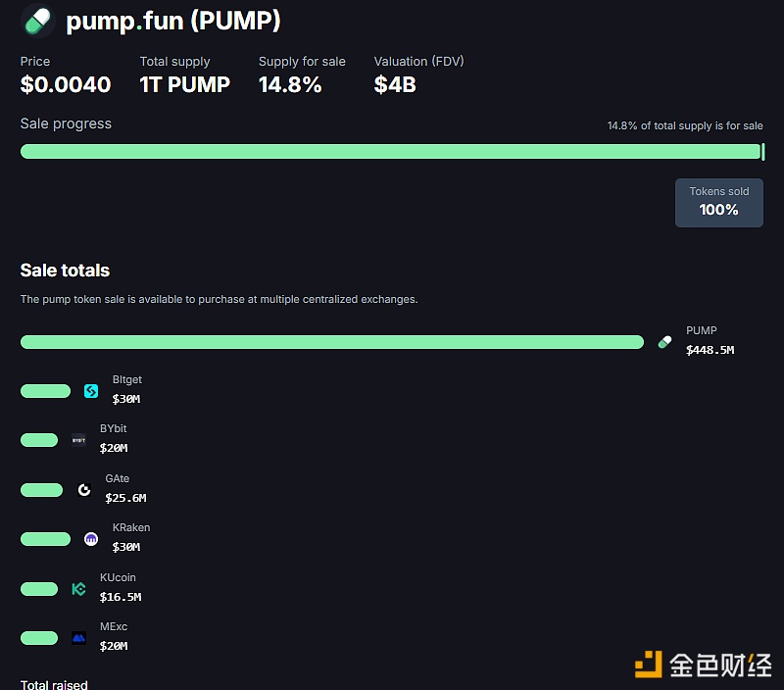Screen dimensions: 784x690
Task: Click the Sale progress label
Action: [x=65, y=123]
